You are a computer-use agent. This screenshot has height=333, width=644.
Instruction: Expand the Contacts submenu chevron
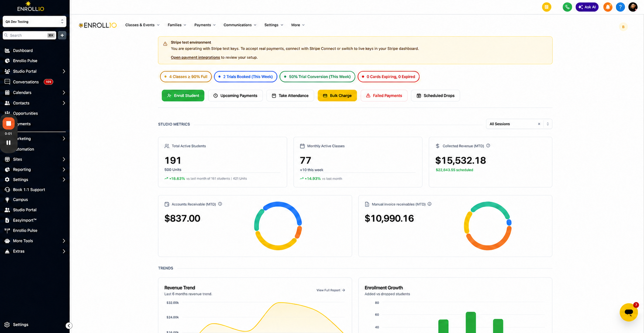tap(64, 103)
